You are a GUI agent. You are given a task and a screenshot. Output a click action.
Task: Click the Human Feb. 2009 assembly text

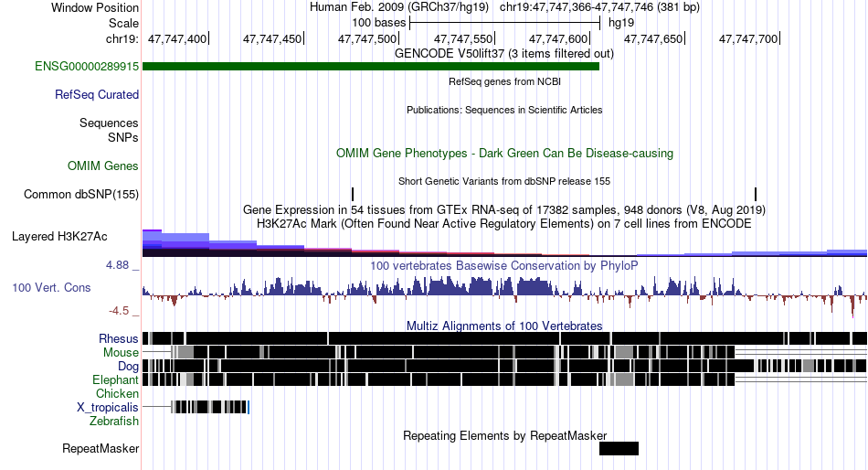coord(399,7)
